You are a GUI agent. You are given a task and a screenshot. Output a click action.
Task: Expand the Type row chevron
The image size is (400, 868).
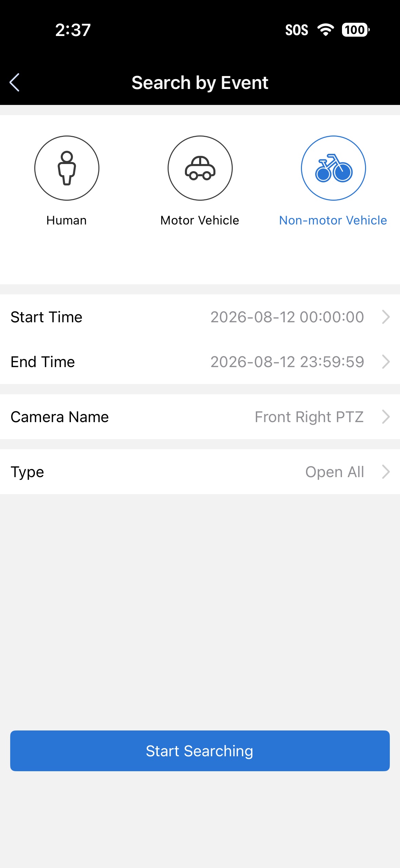click(386, 472)
